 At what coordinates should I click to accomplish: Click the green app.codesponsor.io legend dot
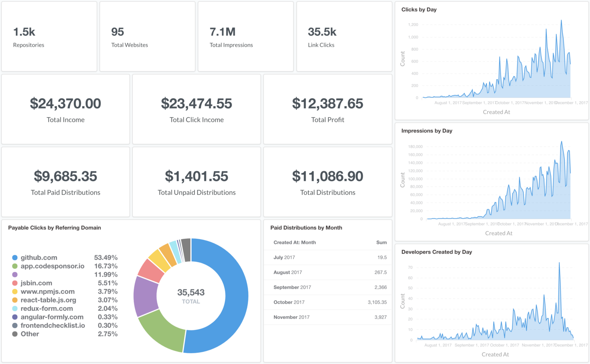(15, 266)
